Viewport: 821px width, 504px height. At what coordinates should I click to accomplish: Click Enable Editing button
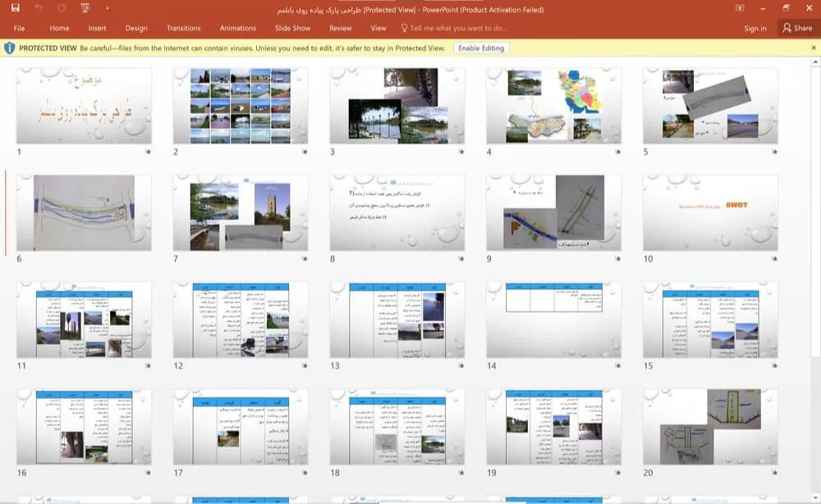click(481, 48)
